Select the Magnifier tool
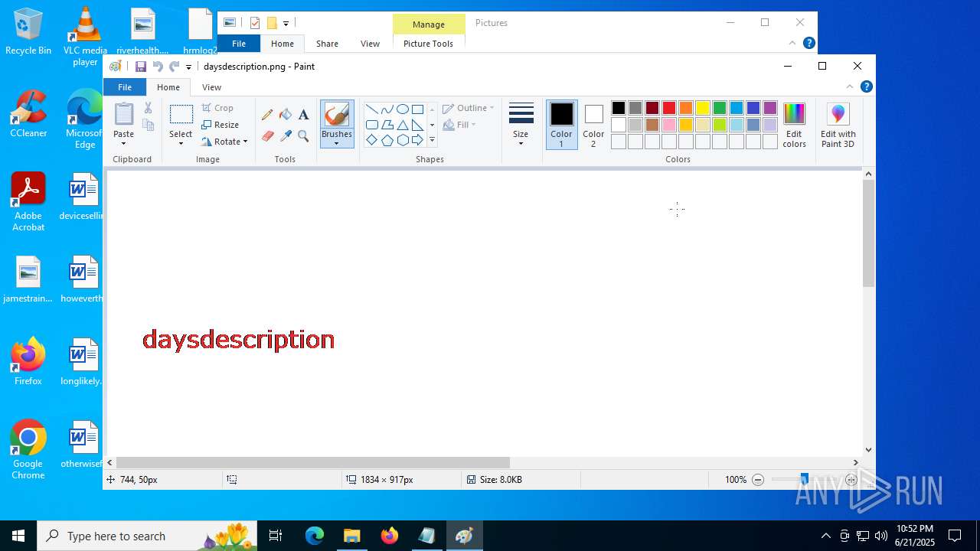Image resolution: width=980 pixels, height=551 pixels. click(x=303, y=136)
